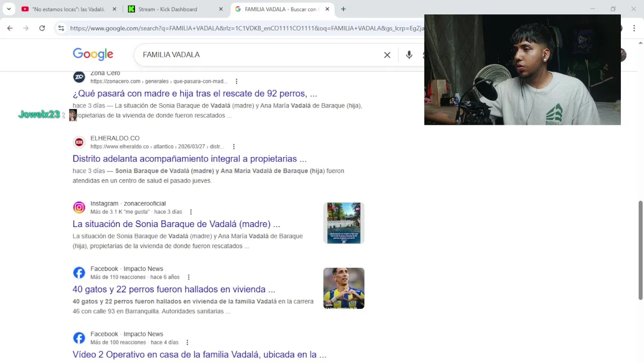Open Instagram result thumbnail image
644x362 pixels.
coord(344,223)
